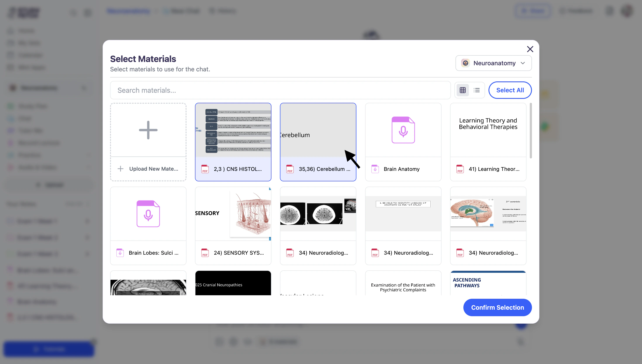Switch to list view icon

(x=476, y=90)
